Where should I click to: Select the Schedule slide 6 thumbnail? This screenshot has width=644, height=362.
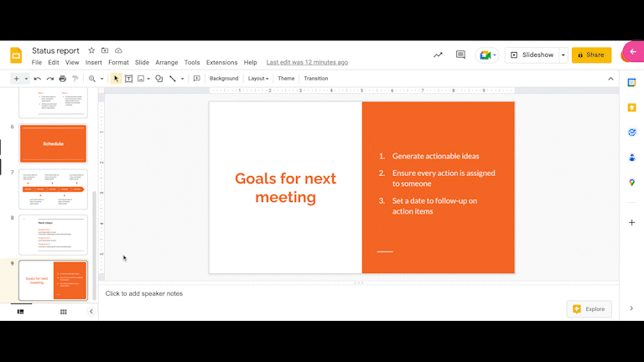click(53, 143)
